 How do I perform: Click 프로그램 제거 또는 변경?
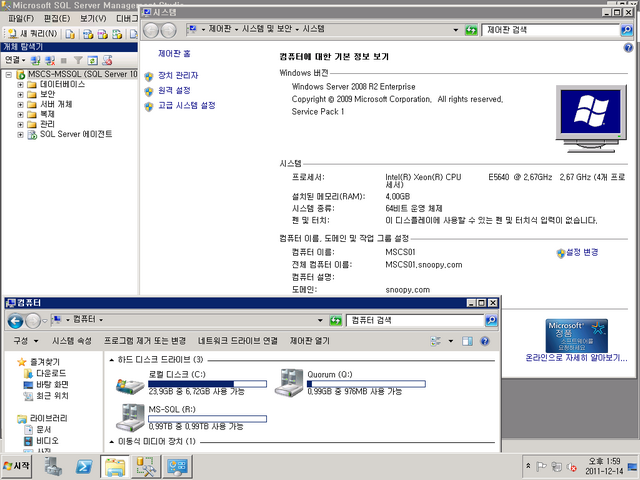145,341
